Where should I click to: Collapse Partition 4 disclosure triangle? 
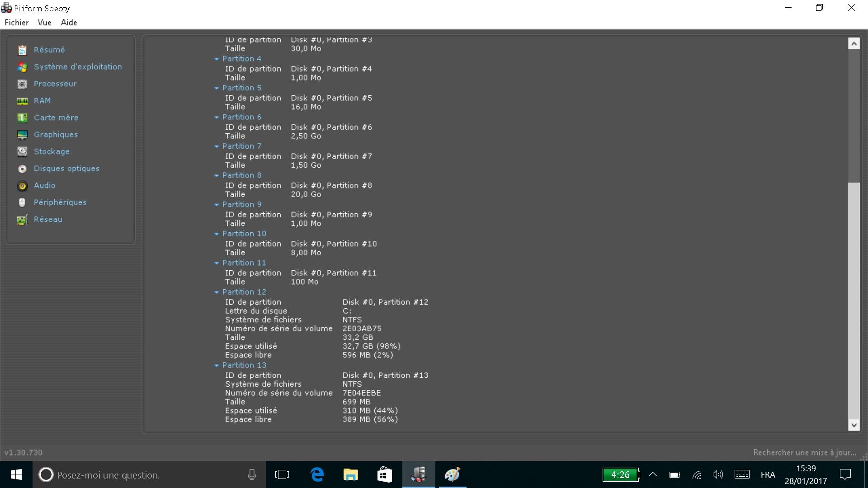(x=217, y=59)
